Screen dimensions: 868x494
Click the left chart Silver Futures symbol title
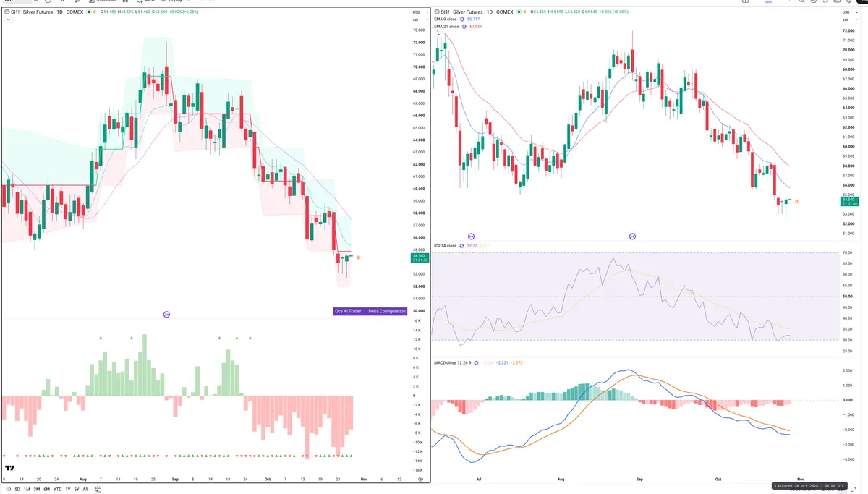pos(47,12)
